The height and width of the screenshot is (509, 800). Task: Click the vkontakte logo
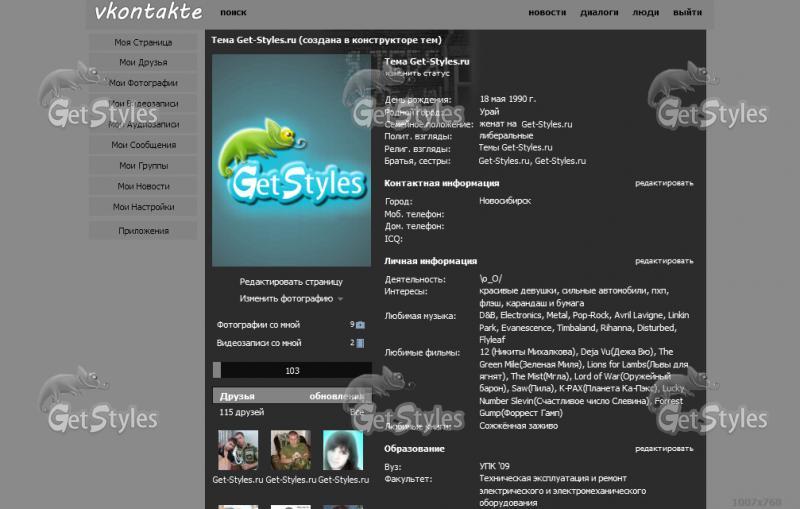pos(148,12)
